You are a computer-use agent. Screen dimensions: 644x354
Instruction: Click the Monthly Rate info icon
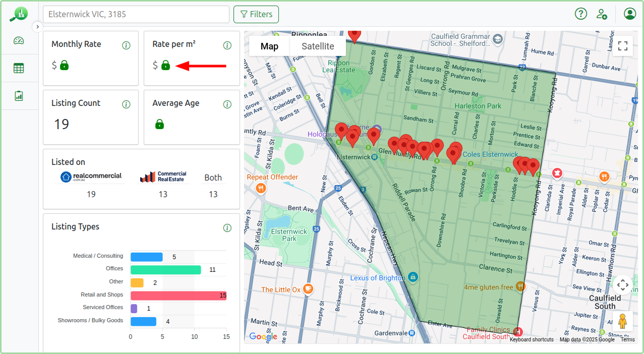tap(126, 45)
